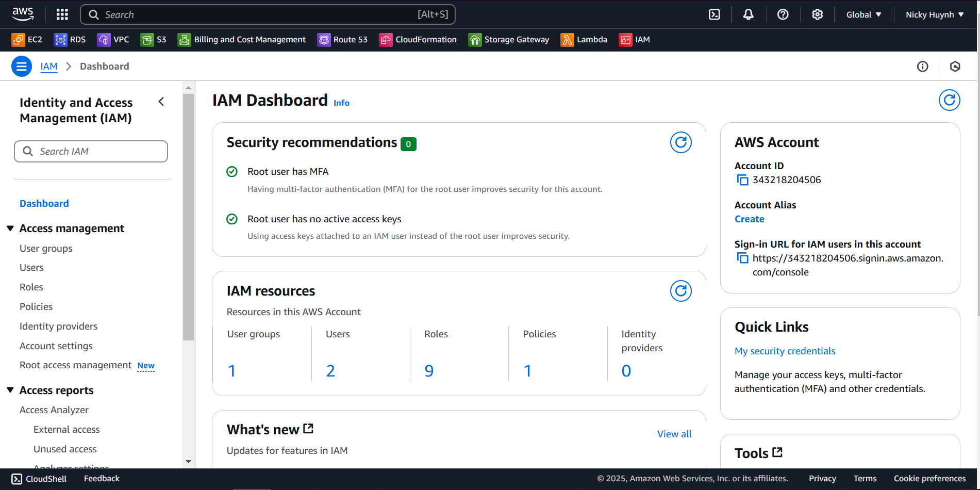980x490 pixels.
Task: Open external link icon beside What's new
Action: pyautogui.click(x=308, y=429)
